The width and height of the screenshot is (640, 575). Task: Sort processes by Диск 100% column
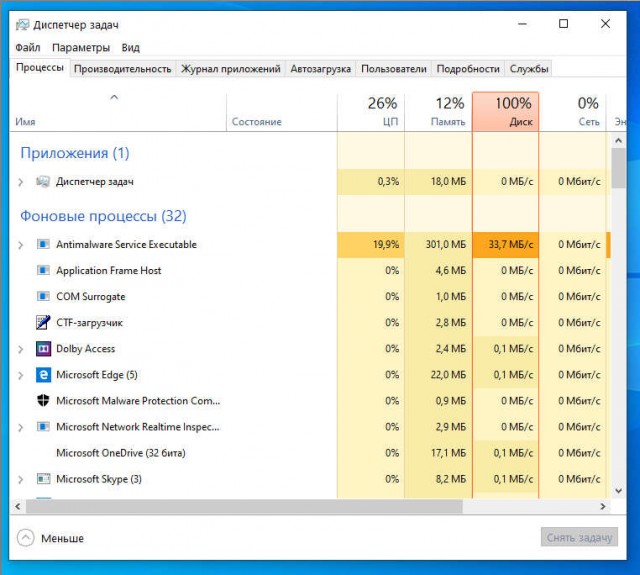[x=505, y=111]
